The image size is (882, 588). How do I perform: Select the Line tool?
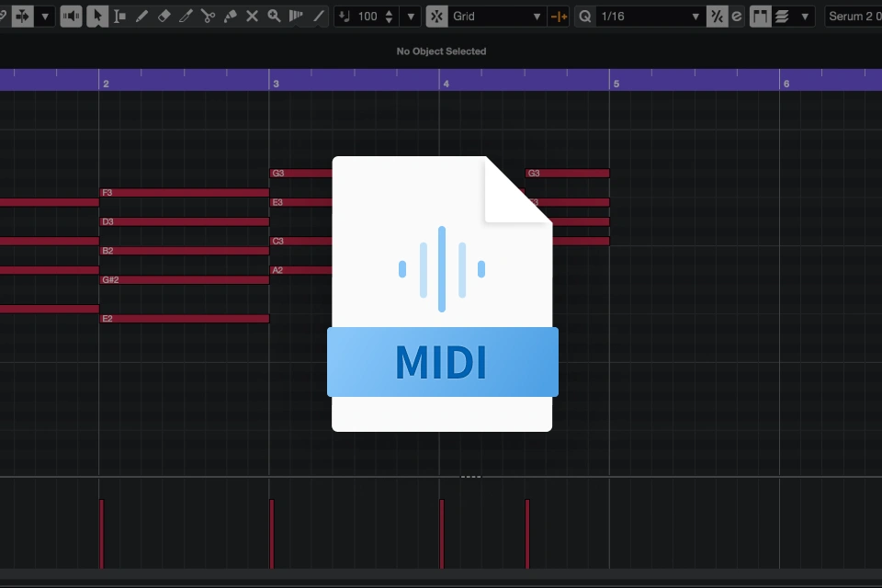click(x=319, y=17)
